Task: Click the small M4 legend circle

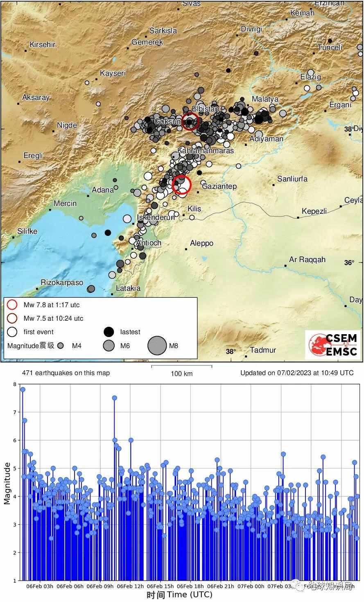Action: (61, 346)
